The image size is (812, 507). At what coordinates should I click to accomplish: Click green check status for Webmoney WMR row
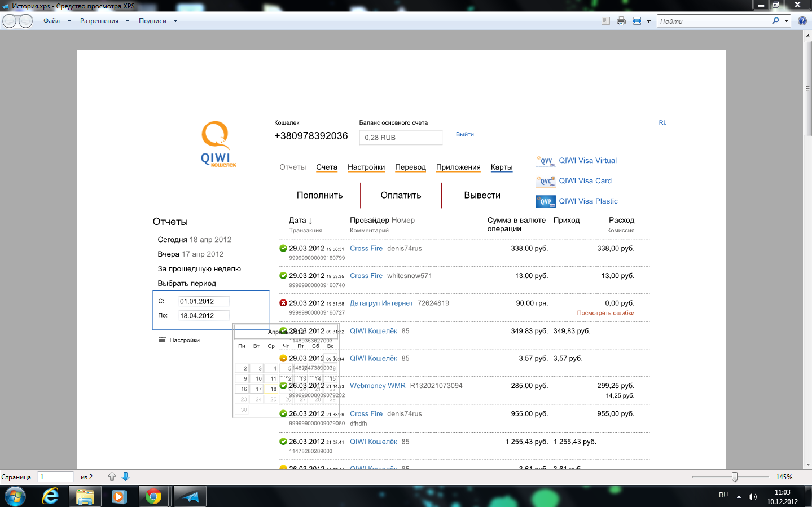point(283,386)
